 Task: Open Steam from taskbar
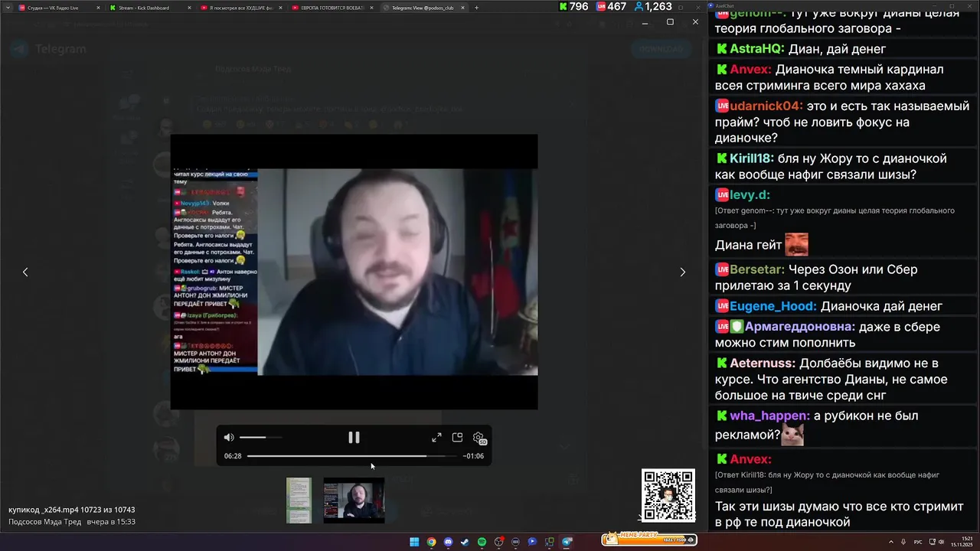point(465,542)
